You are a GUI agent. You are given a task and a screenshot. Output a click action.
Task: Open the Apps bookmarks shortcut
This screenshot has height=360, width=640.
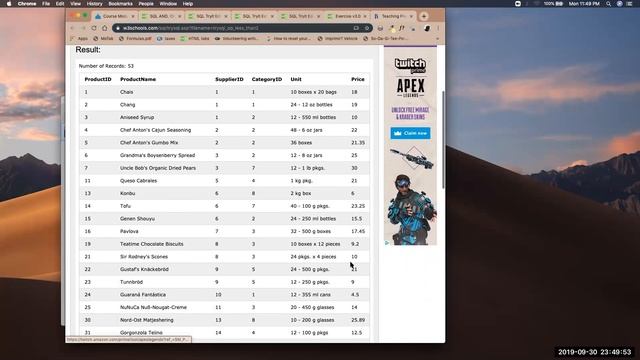point(80,38)
